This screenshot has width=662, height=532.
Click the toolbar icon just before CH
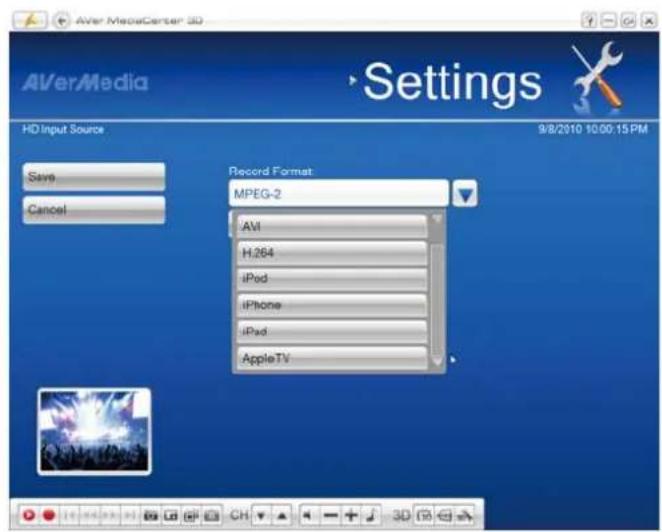[211, 516]
